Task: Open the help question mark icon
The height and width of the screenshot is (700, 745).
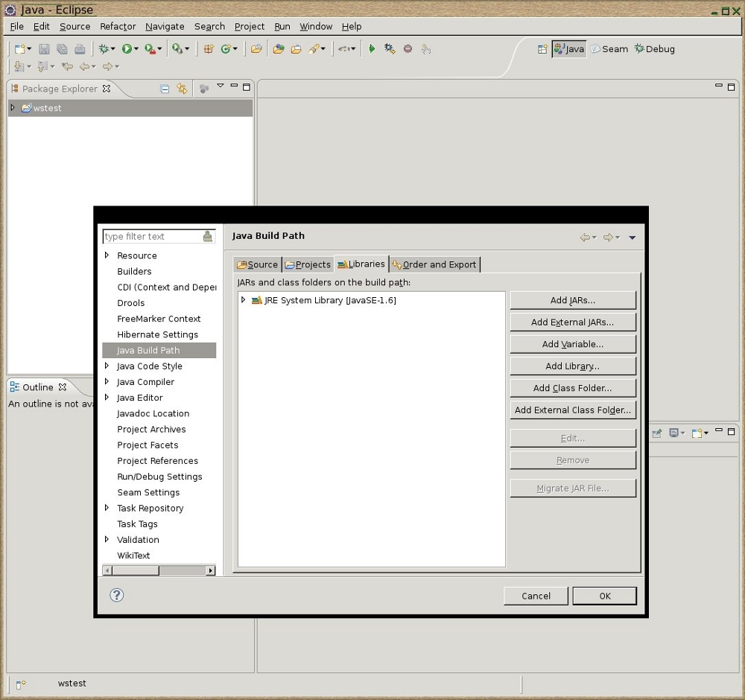Action: (x=117, y=595)
